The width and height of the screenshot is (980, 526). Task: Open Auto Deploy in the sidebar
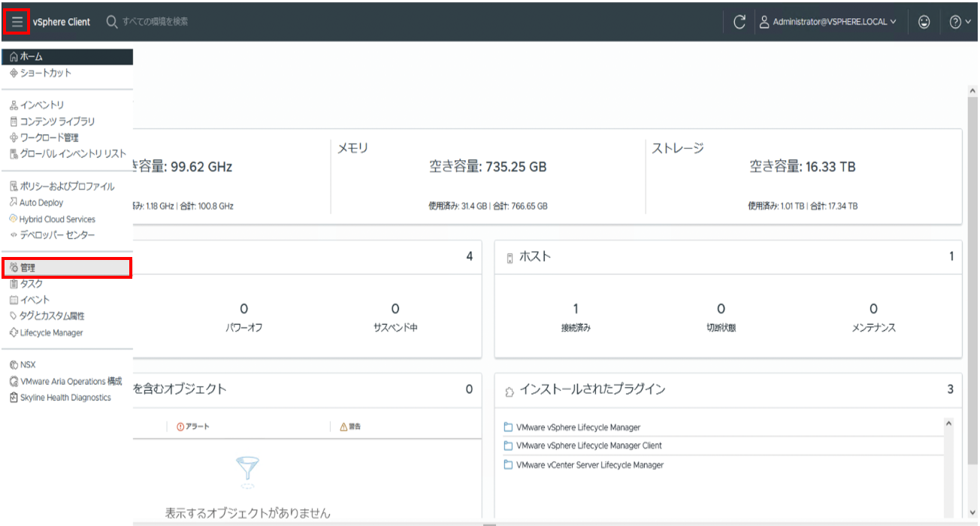[67, 203]
